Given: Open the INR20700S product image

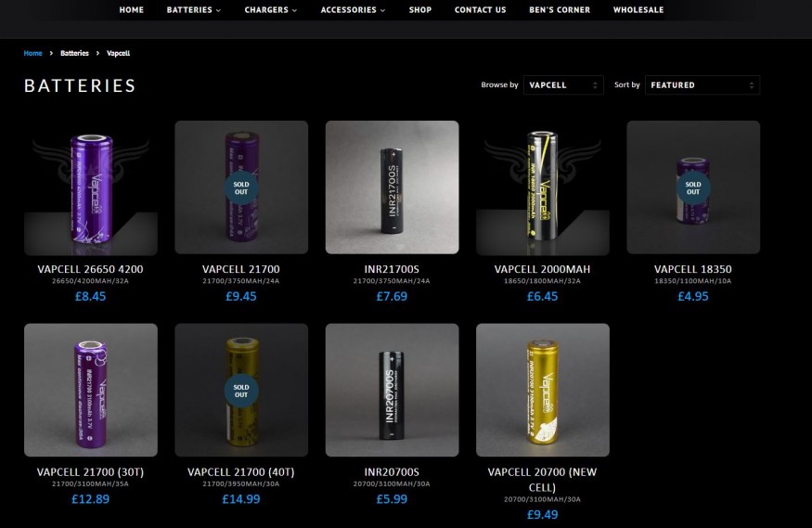Looking at the screenshot, I should point(392,391).
